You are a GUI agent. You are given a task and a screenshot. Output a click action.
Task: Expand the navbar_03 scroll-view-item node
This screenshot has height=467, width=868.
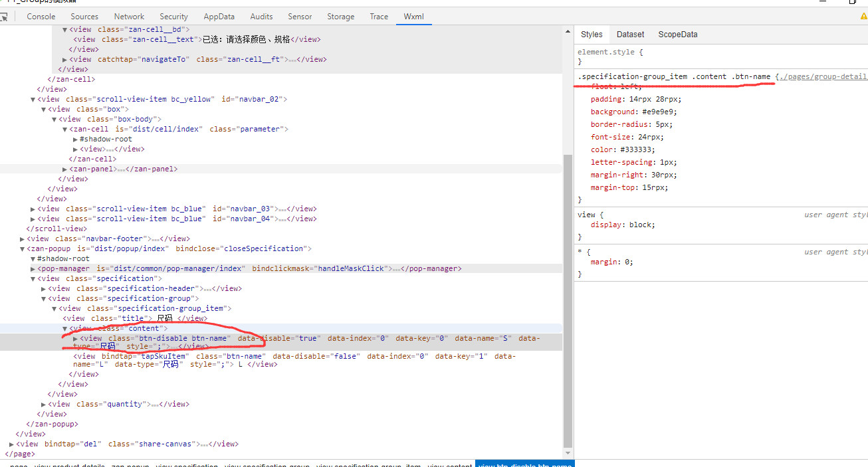tap(33, 209)
